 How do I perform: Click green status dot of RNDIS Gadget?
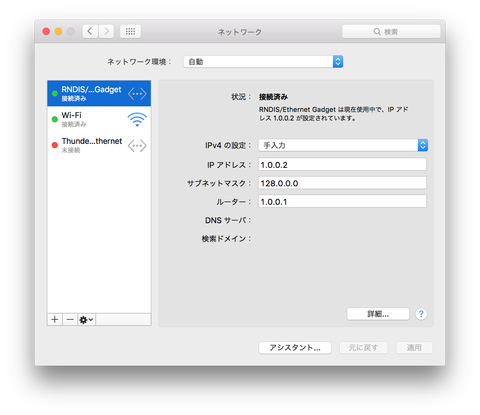tap(55, 93)
